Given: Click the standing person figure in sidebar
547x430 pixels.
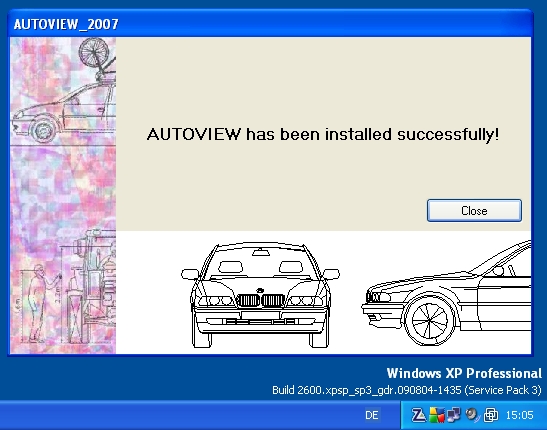Looking at the screenshot, I should pyautogui.click(x=38, y=303).
